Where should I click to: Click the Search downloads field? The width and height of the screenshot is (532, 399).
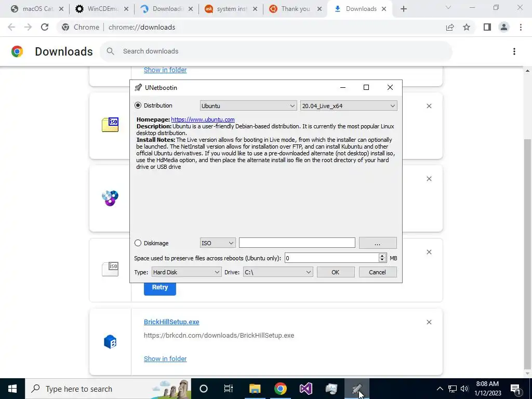click(276, 51)
